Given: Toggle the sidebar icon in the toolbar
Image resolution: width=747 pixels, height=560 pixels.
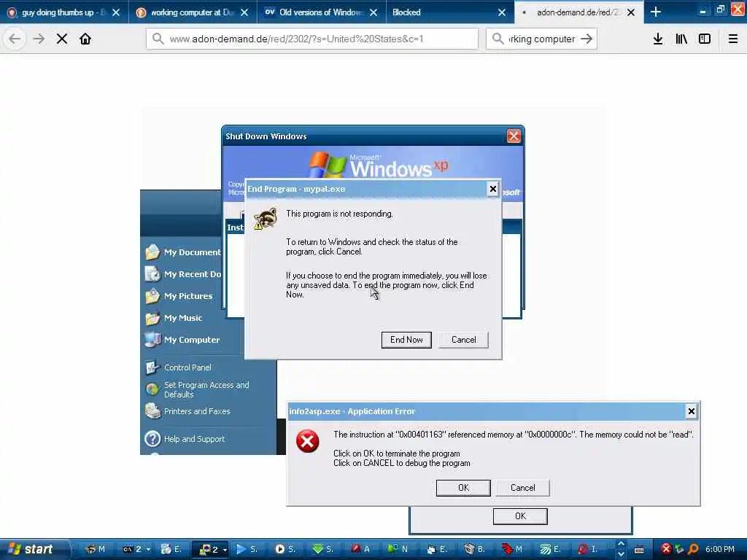Looking at the screenshot, I should coord(705,39).
